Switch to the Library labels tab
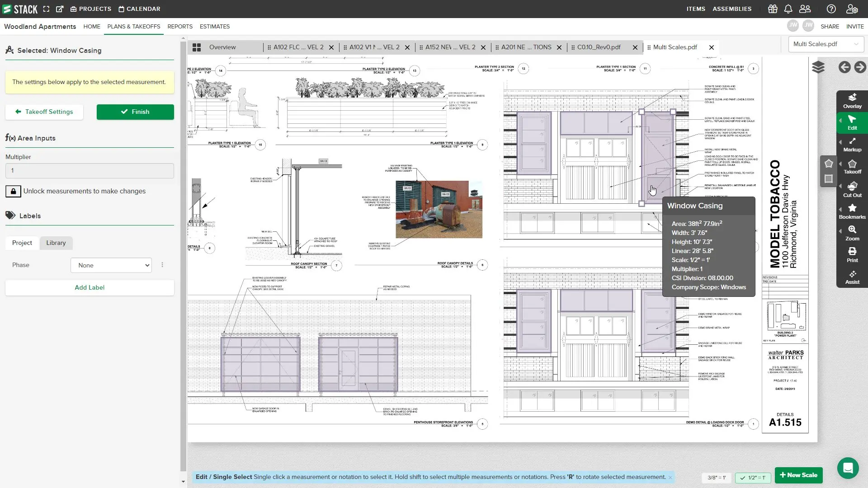 [56, 243]
